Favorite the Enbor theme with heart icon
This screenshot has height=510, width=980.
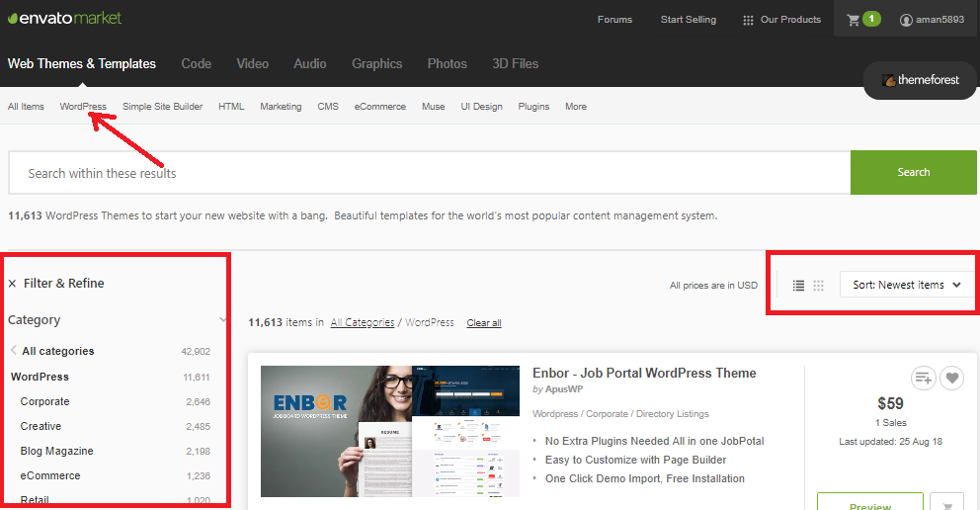coord(952,378)
